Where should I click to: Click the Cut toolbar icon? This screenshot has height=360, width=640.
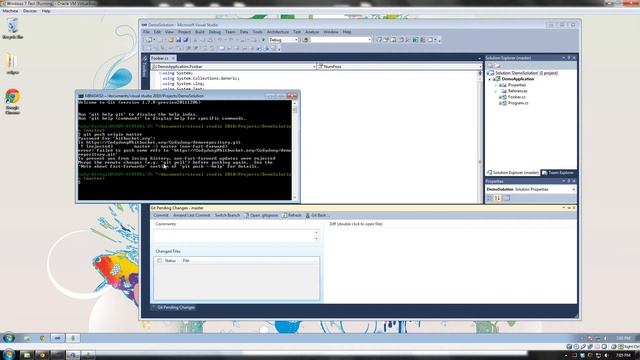click(x=195, y=40)
